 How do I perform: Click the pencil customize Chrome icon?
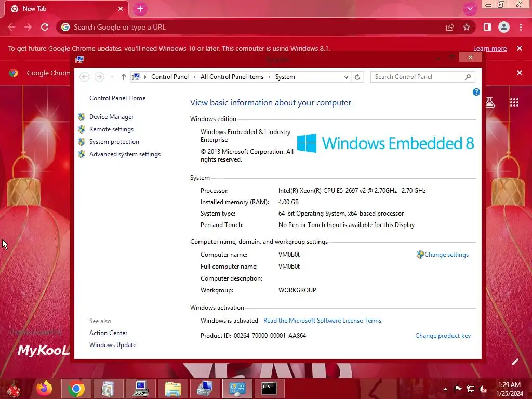515,362
